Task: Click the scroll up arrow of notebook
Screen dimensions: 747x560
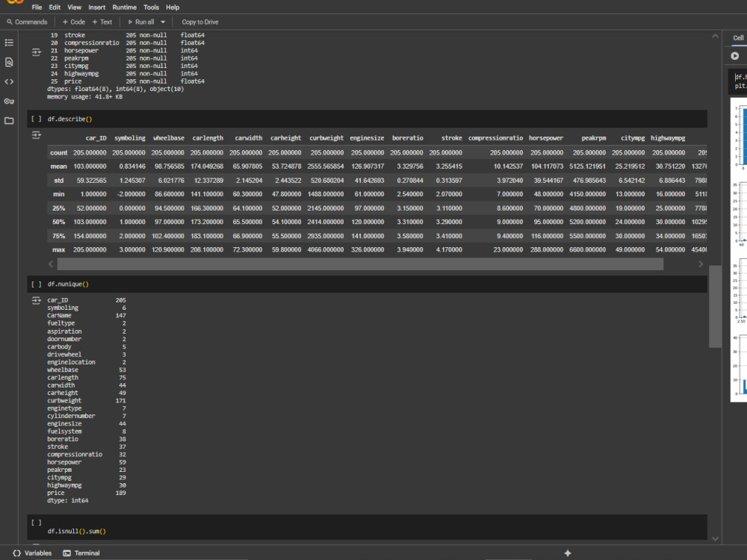Action: point(715,36)
